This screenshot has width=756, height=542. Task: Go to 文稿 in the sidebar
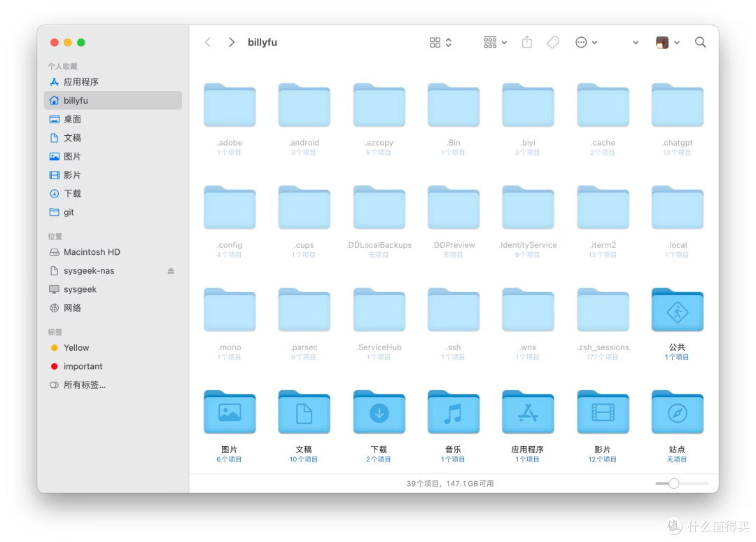[x=113, y=138]
